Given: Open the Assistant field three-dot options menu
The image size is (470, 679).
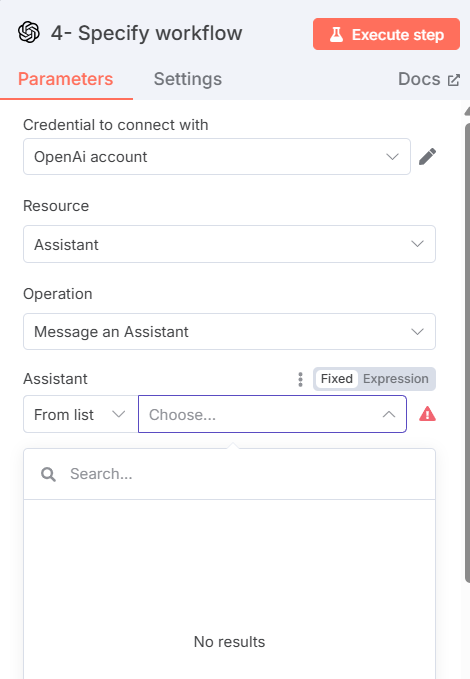Looking at the screenshot, I should pyautogui.click(x=300, y=379).
